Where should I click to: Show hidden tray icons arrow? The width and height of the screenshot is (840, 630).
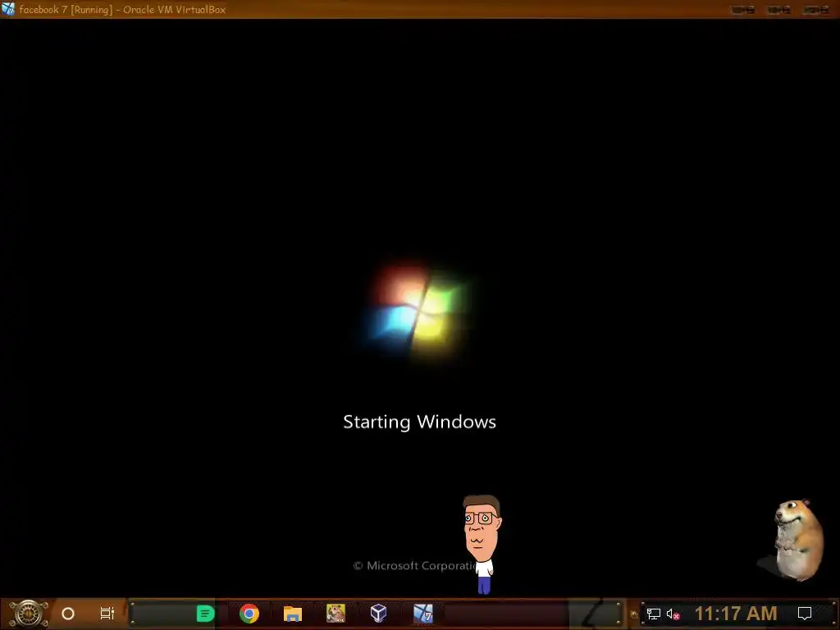click(x=634, y=614)
